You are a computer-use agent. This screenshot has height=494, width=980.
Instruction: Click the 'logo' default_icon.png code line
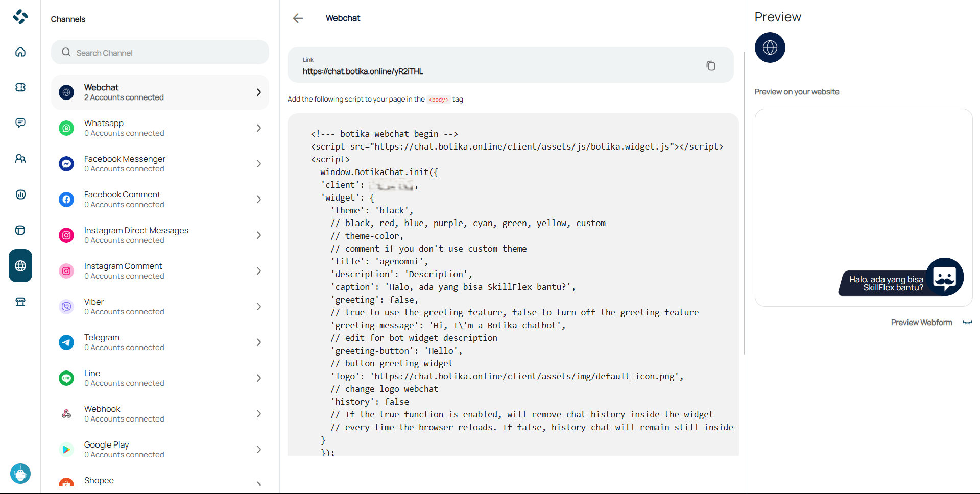point(507,376)
